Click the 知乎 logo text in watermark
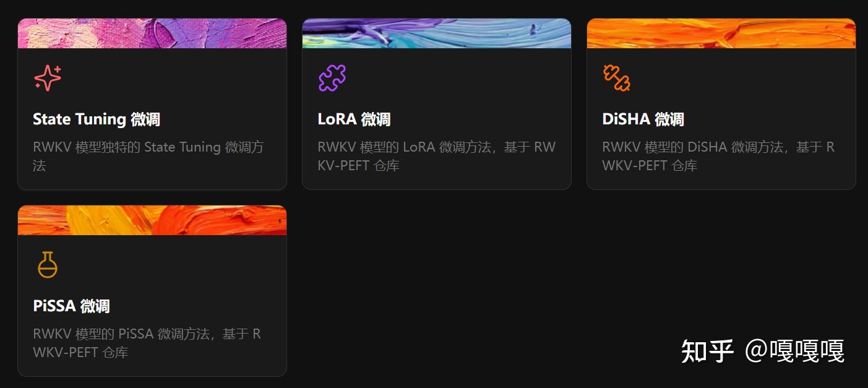 pos(708,351)
